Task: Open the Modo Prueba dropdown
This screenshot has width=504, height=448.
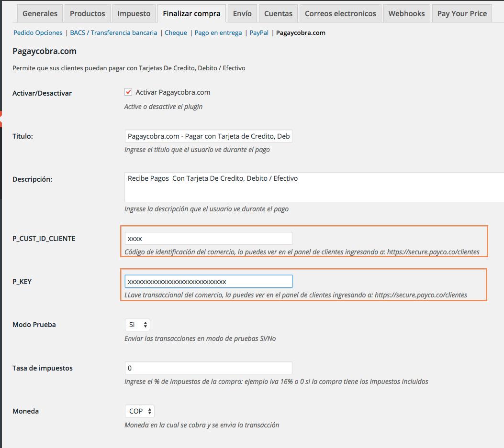Action: pyautogui.click(x=137, y=325)
